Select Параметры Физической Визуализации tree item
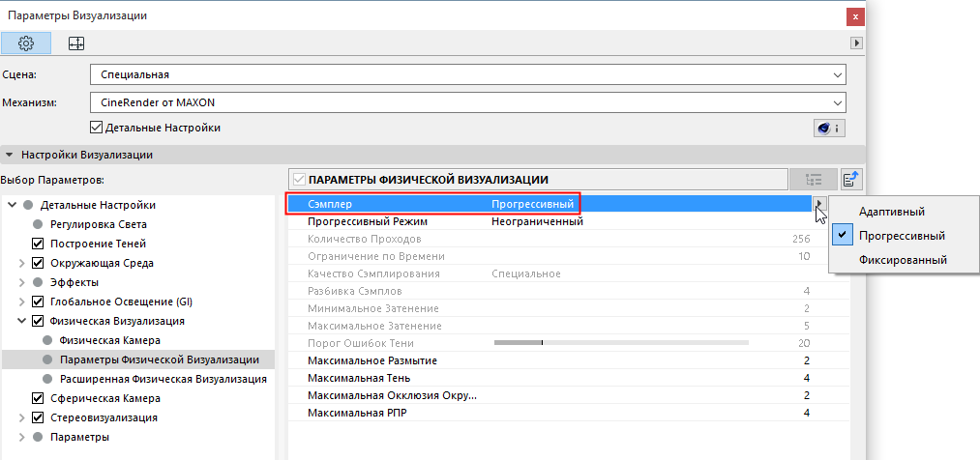Image resolution: width=980 pixels, height=460 pixels. (160, 359)
